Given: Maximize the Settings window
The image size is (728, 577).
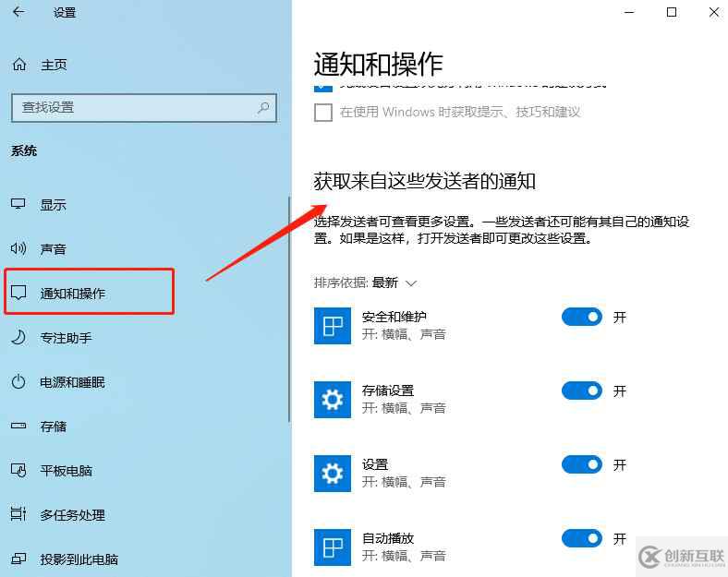Looking at the screenshot, I should coord(672,12).
